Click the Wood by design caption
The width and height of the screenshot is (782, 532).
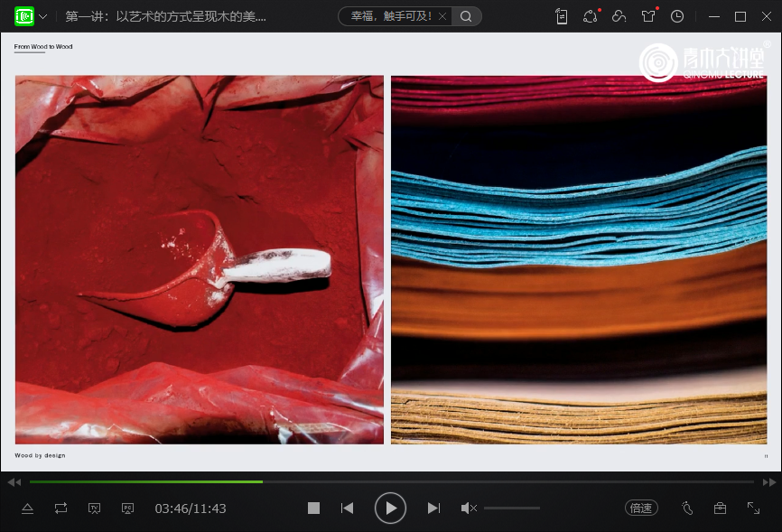[x=40, y=455]
